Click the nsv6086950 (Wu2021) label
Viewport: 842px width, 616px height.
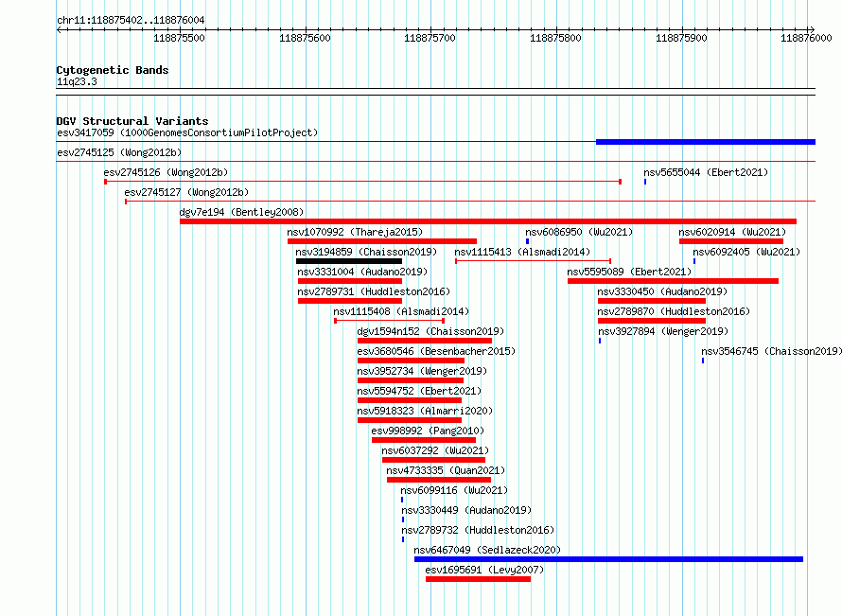(x=579, y=232)
